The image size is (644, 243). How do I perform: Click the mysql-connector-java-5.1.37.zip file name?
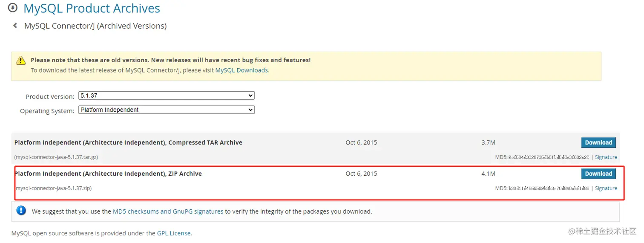[53, 188]
